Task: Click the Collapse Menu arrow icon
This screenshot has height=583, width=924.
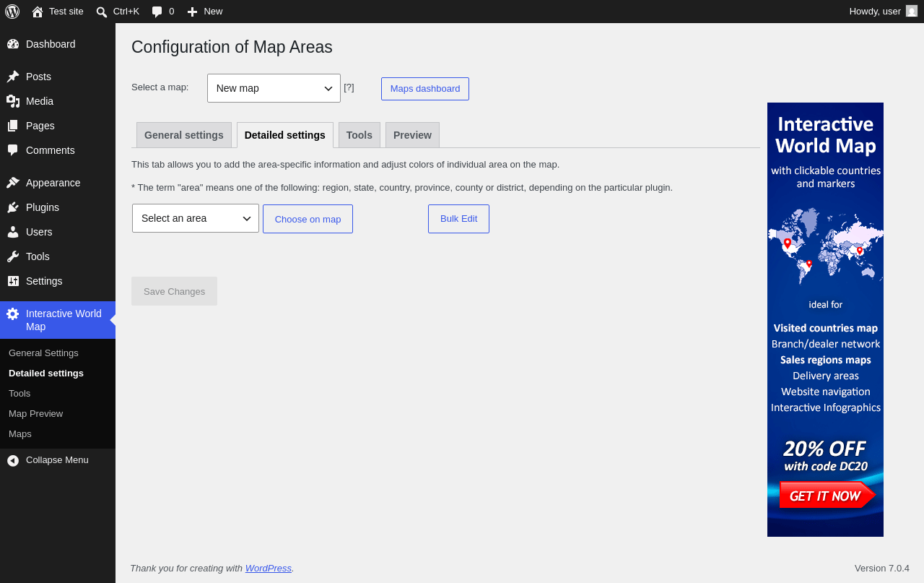Action: 13,460
